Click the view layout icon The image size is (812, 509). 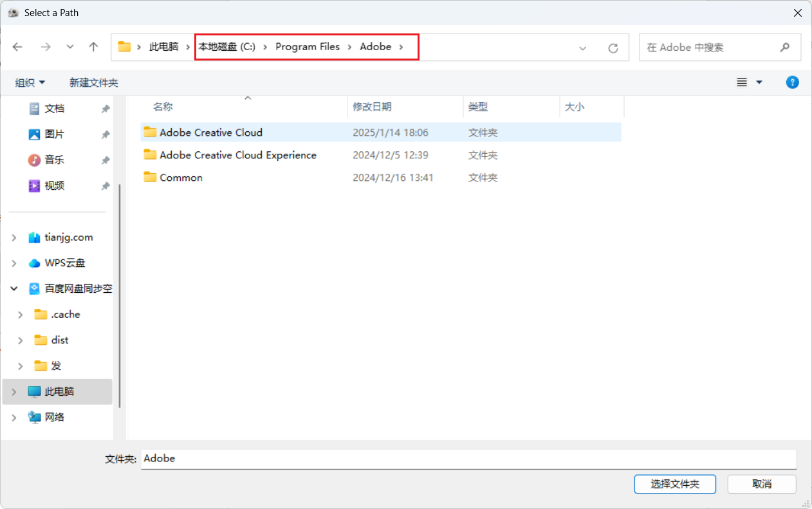point(742,82)
